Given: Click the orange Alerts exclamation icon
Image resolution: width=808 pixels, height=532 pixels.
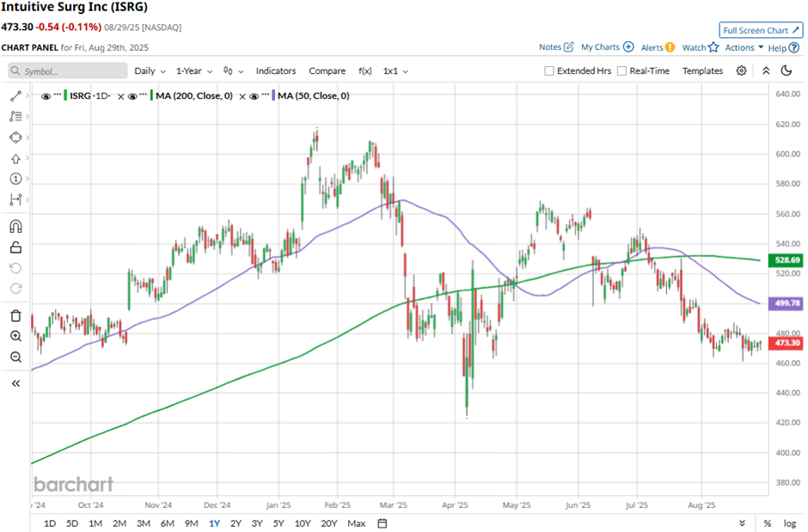Looking at the screenshot, I should click(670, 47).
